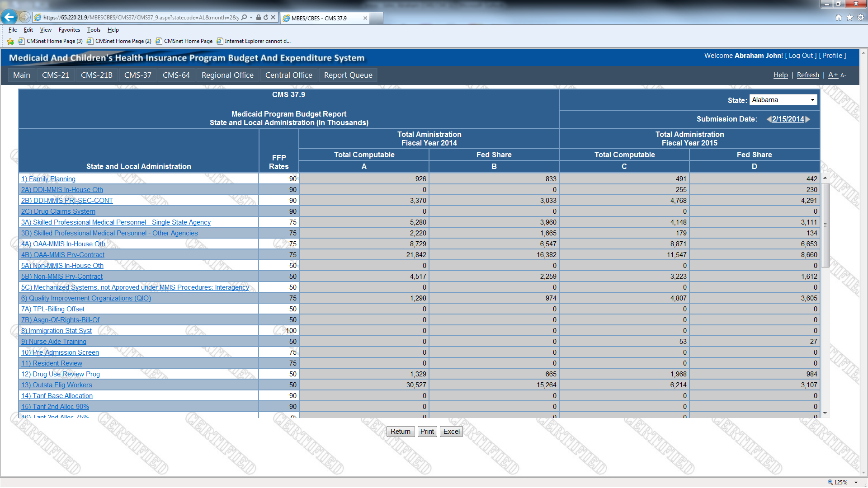Viewport: 868px width, 488px height.
Task: Open the browser settings gear icon
Action: click(861, 17)
